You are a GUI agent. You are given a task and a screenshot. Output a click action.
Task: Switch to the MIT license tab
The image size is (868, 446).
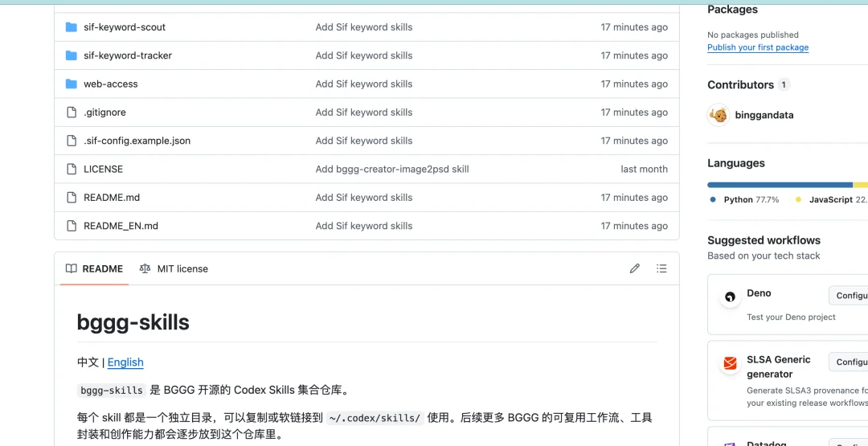[174, 269]
